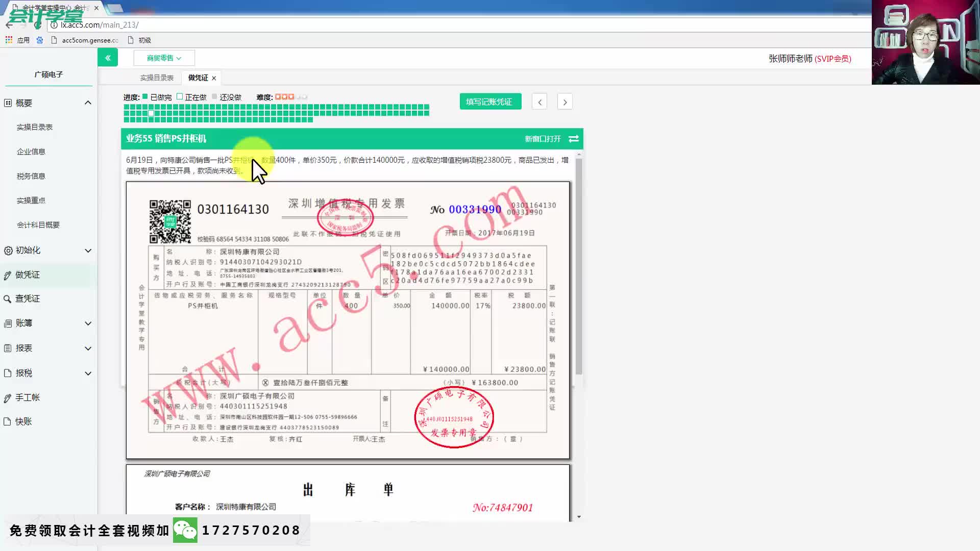Check the 还没做 progress checkbox
This screenshot has width=980, height=551.
[x=214, y=96]
